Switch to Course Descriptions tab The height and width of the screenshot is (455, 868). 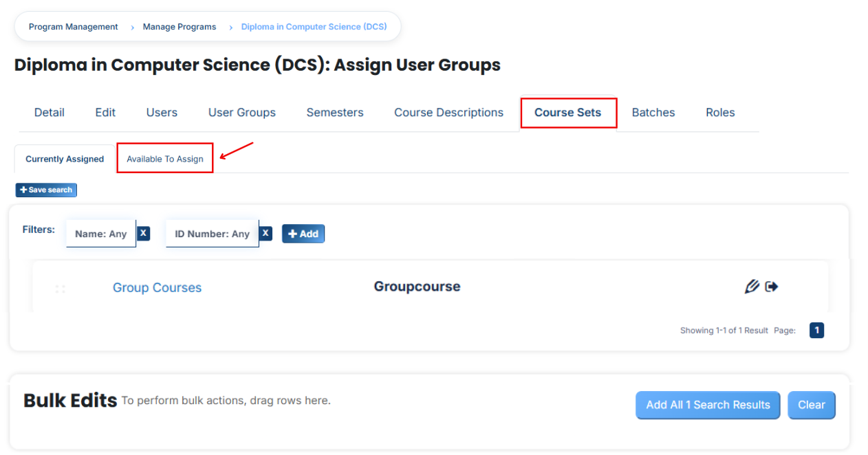pyautogui.click(x=449, y=113)
